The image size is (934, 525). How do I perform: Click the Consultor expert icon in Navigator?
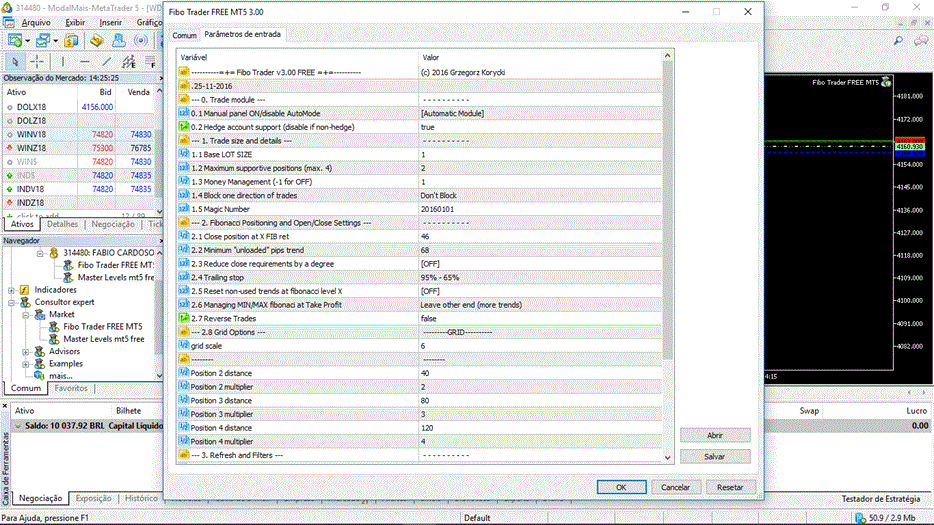pos(25,302)
